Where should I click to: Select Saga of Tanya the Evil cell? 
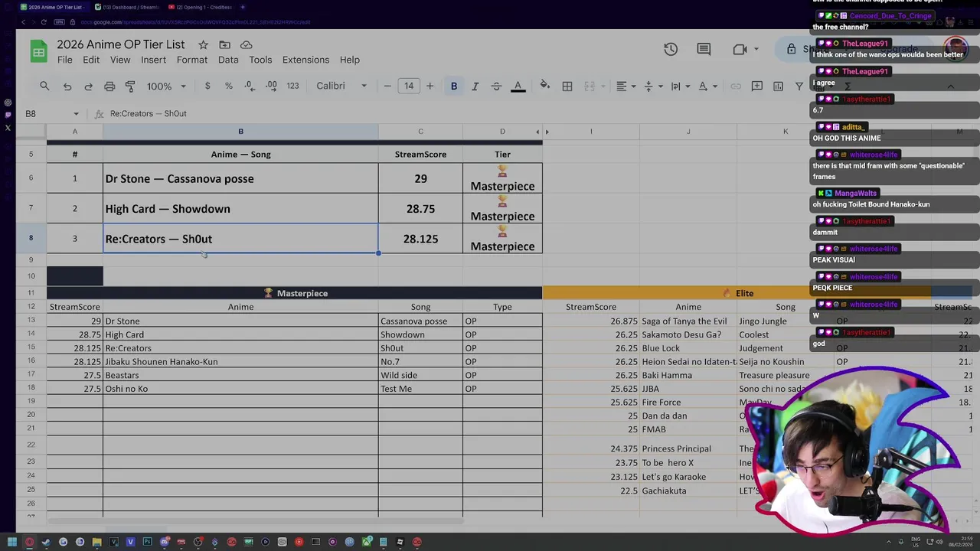pyautogui.click(x=688, y=321)
